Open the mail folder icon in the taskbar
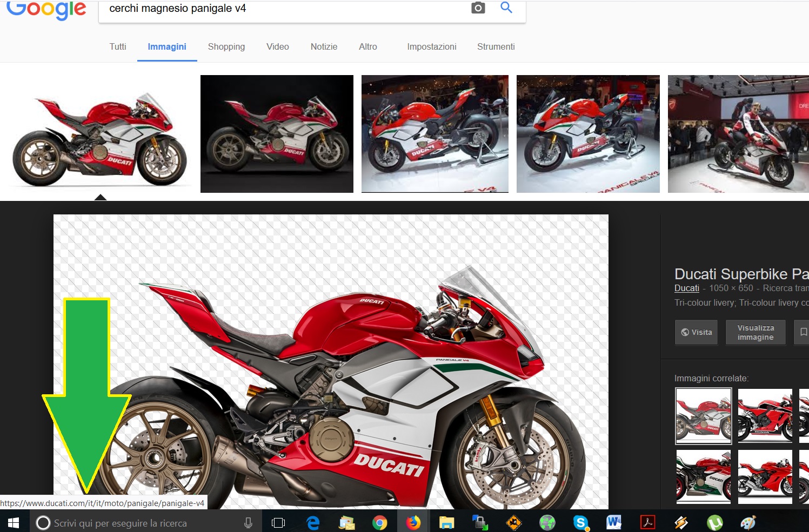The width and height of the screenshot is (809, 532). 346,523
